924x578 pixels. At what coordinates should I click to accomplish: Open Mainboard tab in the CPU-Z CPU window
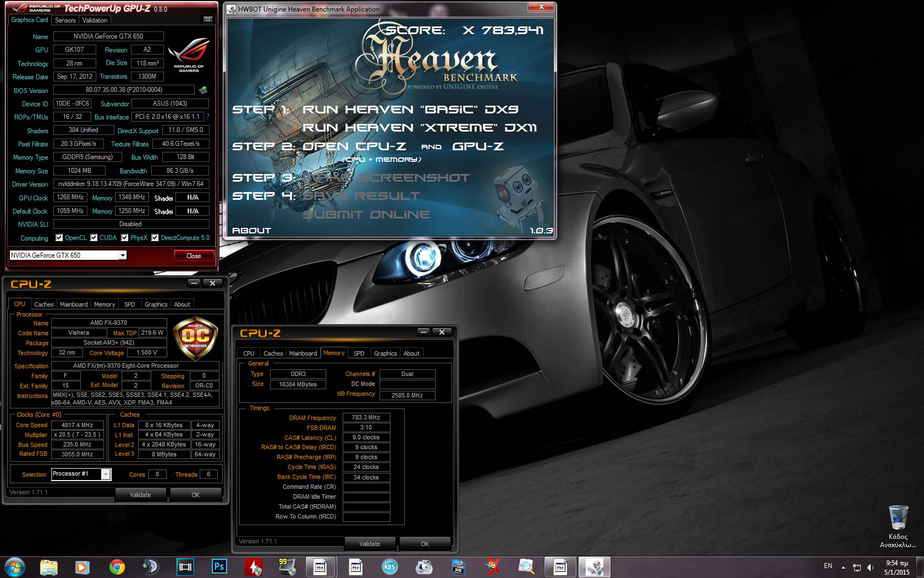[74, 304]
